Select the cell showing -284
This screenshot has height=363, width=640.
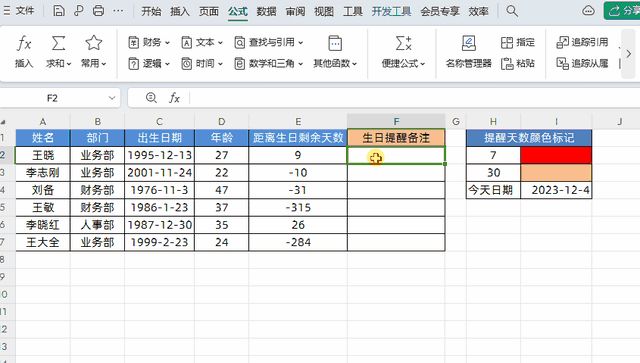[x=298, y=242]
